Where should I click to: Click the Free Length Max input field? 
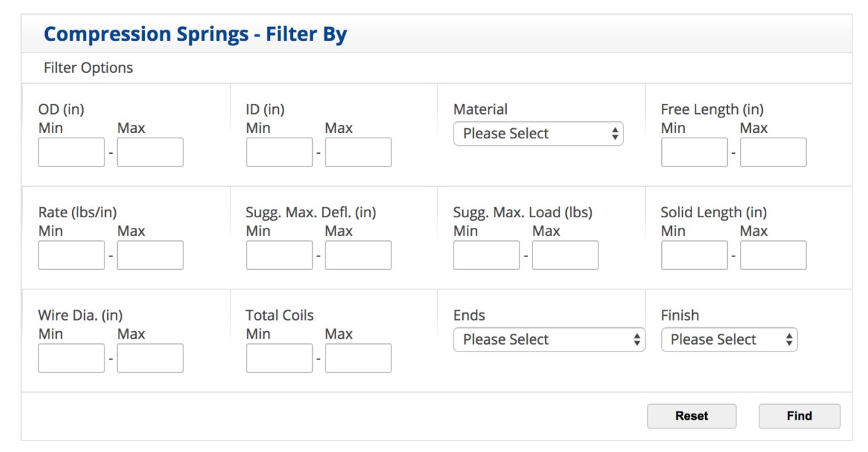pyautogui.click(x=772, y=152)
